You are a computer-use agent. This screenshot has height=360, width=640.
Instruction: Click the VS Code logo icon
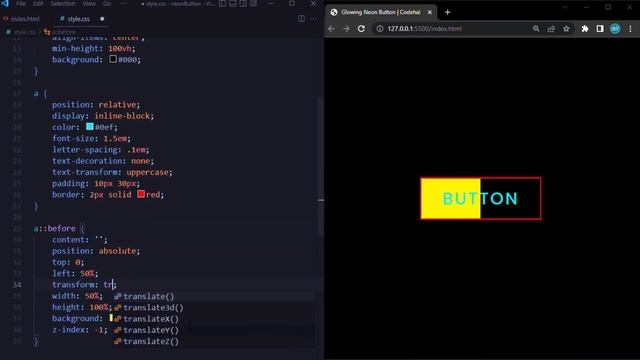coord(5,3)
